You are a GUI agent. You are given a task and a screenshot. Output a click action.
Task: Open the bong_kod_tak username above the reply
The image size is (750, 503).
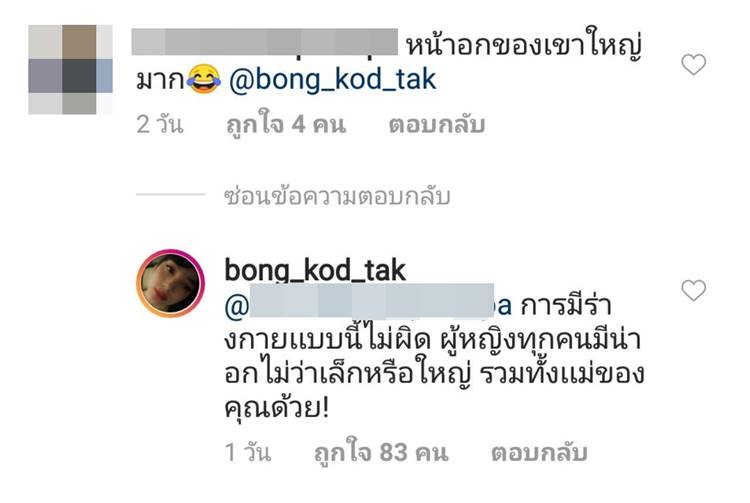coord(315,270)
